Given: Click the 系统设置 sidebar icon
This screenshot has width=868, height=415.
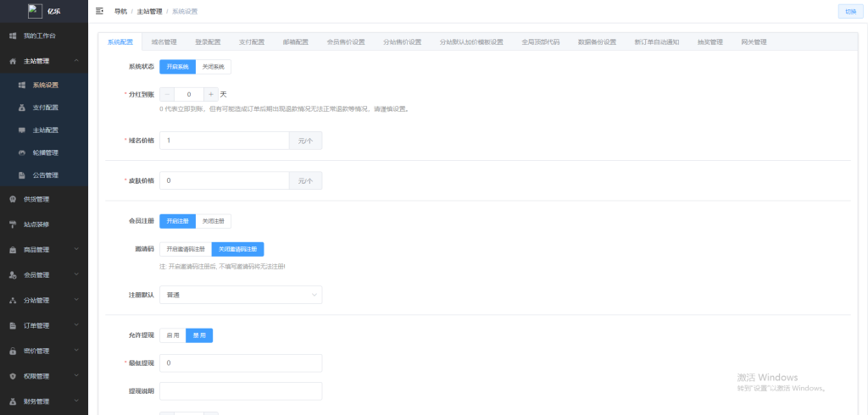Looking at the screenshot, I should pyautogui.click(x=21, y=86).
